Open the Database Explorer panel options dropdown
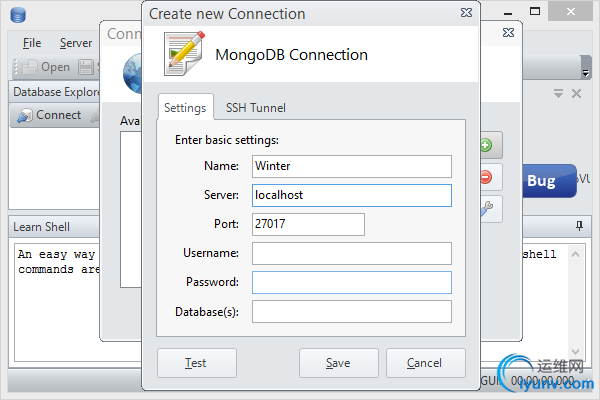Image resolution: width=600 pixels, height=400 pixels. pyautogui.click(x=558, y=93)
